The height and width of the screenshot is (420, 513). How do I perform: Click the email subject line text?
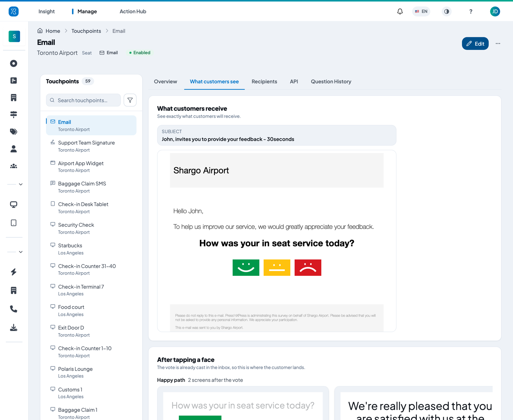coord(228,139)
